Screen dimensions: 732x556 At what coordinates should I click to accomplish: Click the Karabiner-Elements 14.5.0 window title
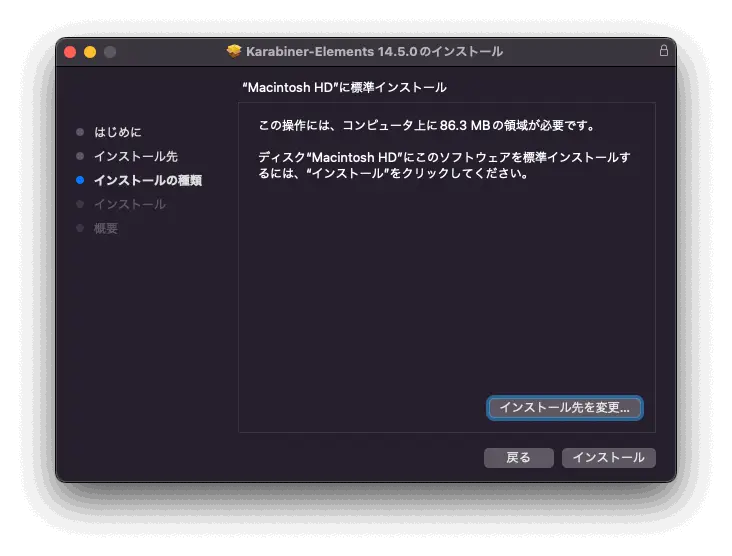pyautogui.click(x=374, y=51)
